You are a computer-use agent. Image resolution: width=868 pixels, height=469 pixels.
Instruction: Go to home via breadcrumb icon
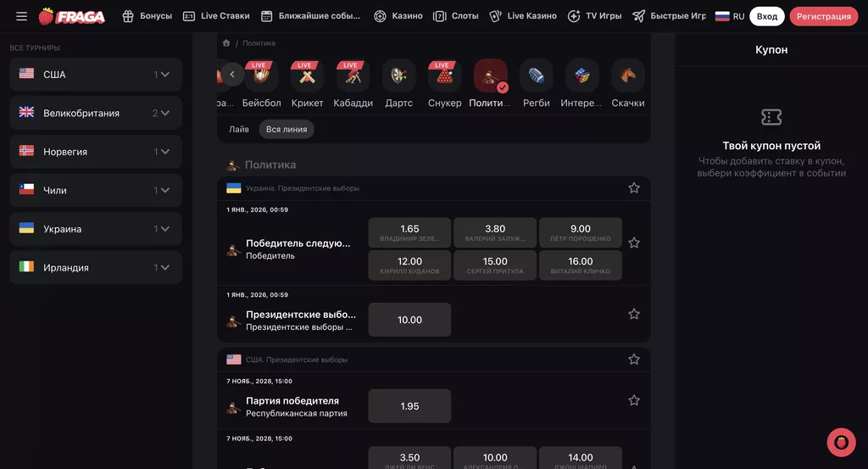tap(225, 43)
